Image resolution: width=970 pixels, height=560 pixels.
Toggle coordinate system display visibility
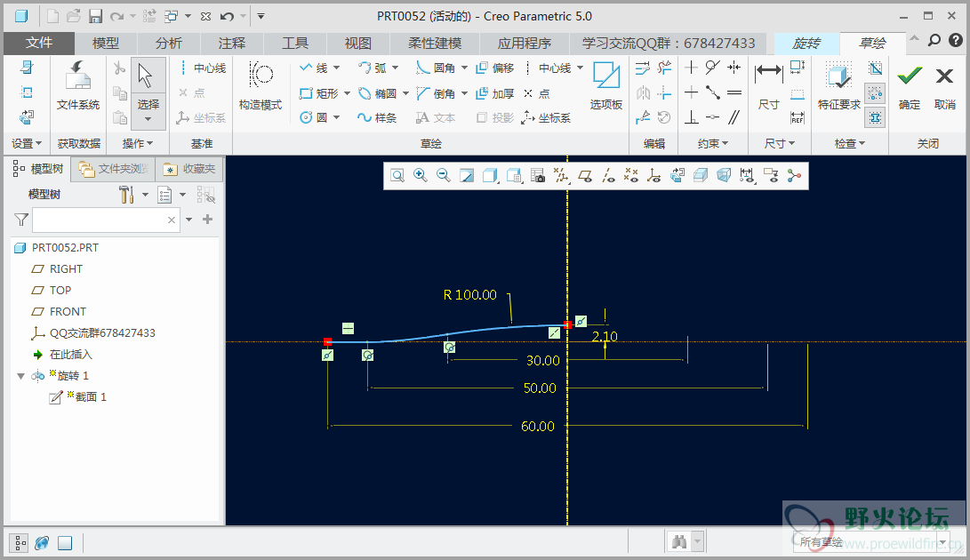point(653,176)
